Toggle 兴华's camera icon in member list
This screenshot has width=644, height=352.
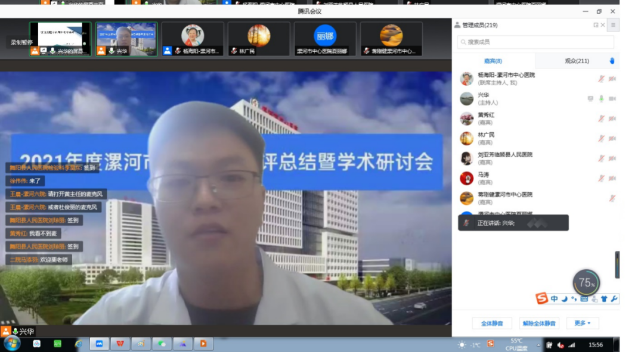click(x=612, y=98)
